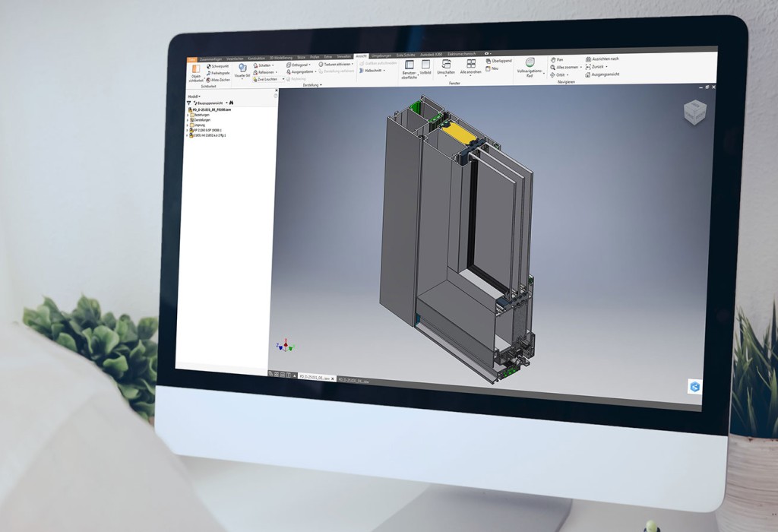Open the Zwei Leuchten lighting dropdown

[x=283, y=79]
